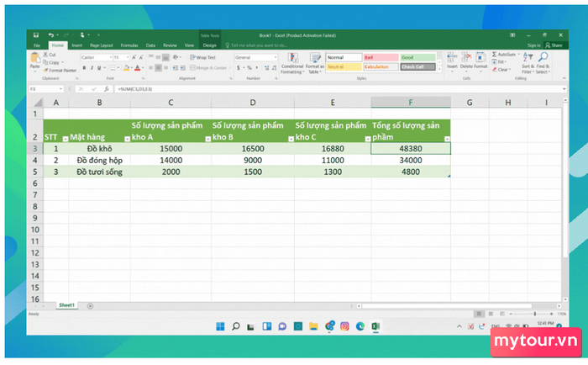
Task: Switch to the Formulas ribbon tab
Action: (129, 45)
